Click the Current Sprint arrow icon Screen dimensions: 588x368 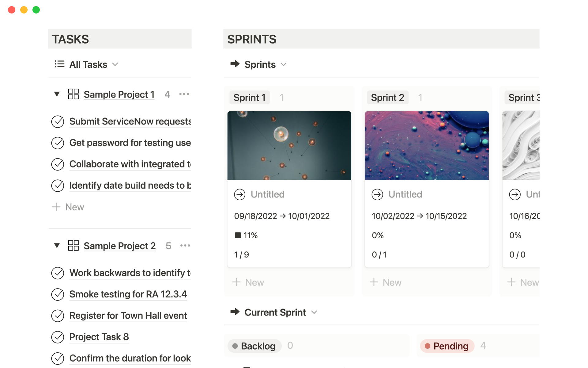click(x=235, y=312)
